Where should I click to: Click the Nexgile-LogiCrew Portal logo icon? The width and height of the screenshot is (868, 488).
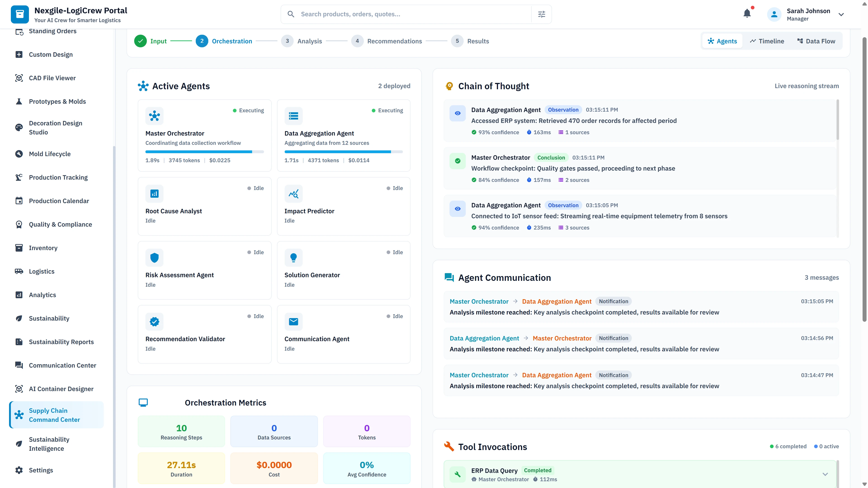tap(20, 14)
